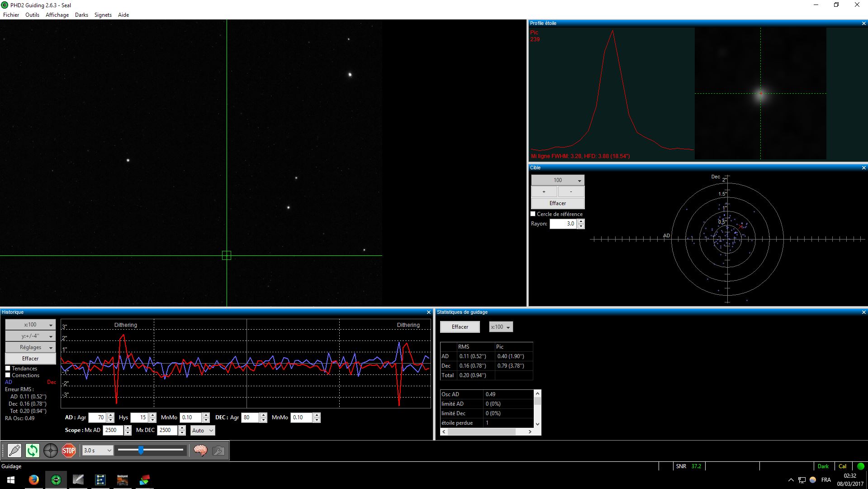Click the camera connect equipment icon

(14, 451)
